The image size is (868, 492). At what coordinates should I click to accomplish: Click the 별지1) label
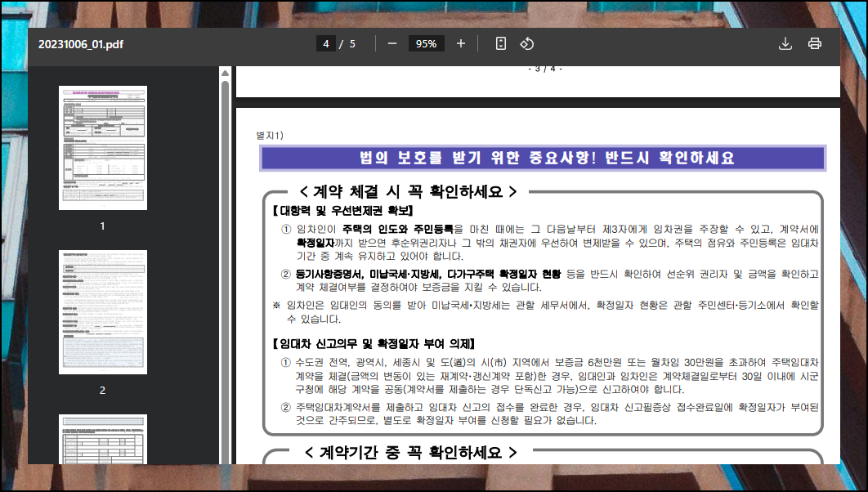(x=270, y=136)
